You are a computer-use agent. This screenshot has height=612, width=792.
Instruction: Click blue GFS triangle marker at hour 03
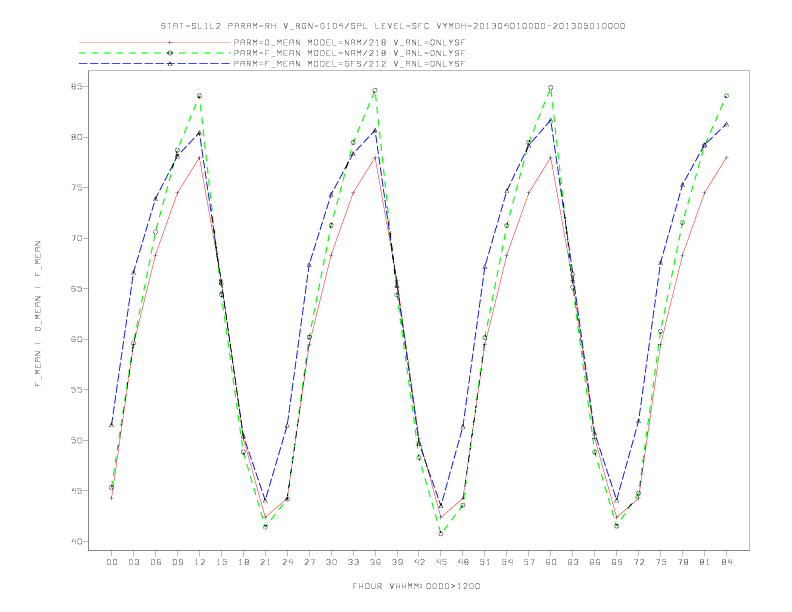[x=133, y=273]
